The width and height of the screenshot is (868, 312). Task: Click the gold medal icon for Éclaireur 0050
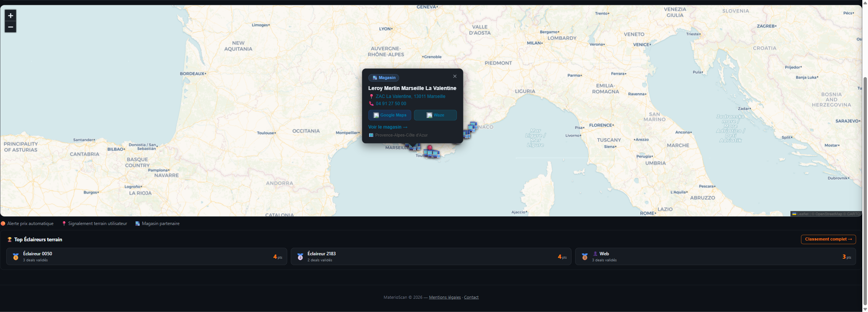point(16,257)
